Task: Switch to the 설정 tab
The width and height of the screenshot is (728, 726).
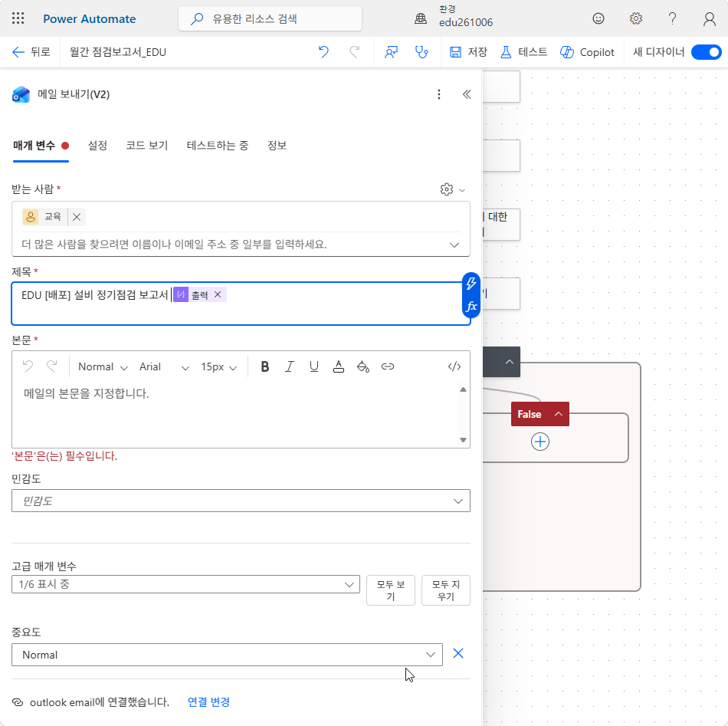Action: pyautogui.click(x=97, y=146)
